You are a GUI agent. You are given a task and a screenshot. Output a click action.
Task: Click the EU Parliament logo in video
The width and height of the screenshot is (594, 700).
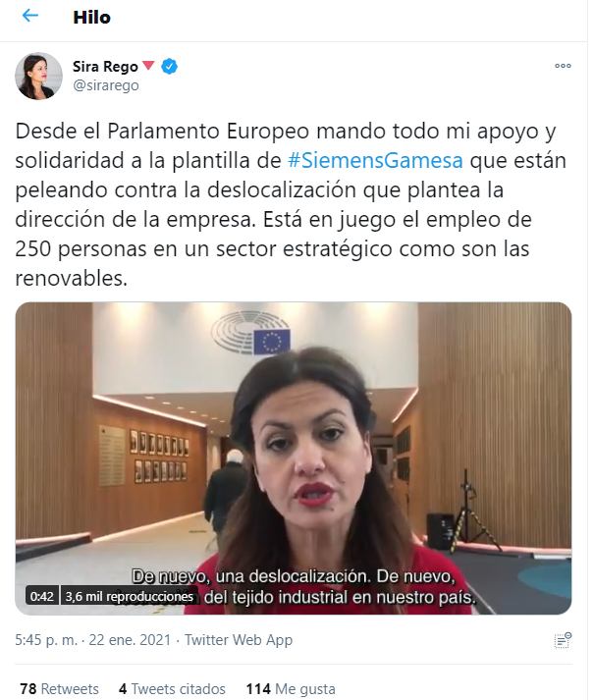click(x=250, y=333)
